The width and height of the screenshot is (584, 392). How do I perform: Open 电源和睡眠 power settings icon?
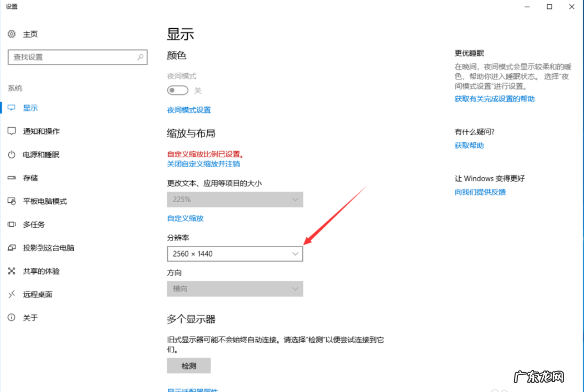click(x=12, y=154)
